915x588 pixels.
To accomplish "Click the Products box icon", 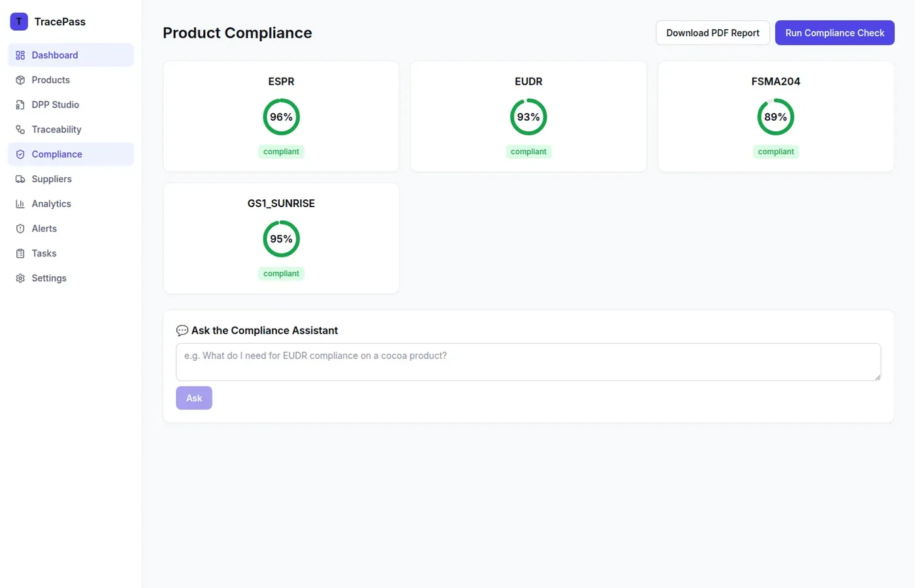I will 20,80.
